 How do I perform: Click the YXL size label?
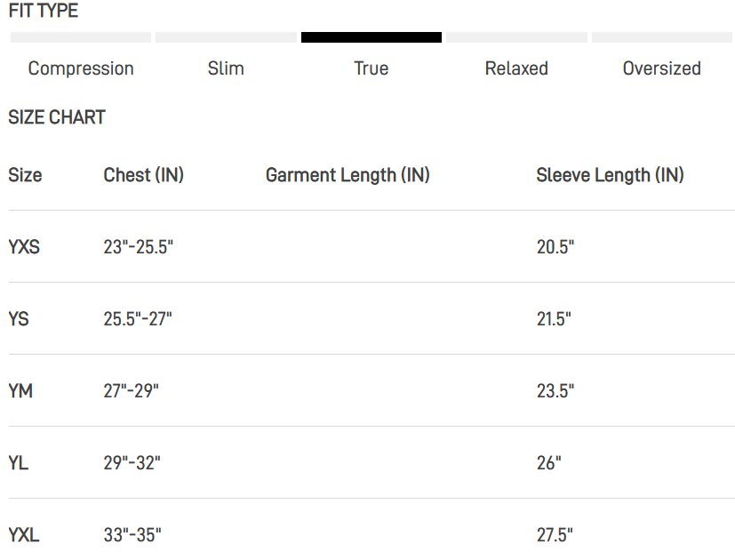(x=24, y=535)
